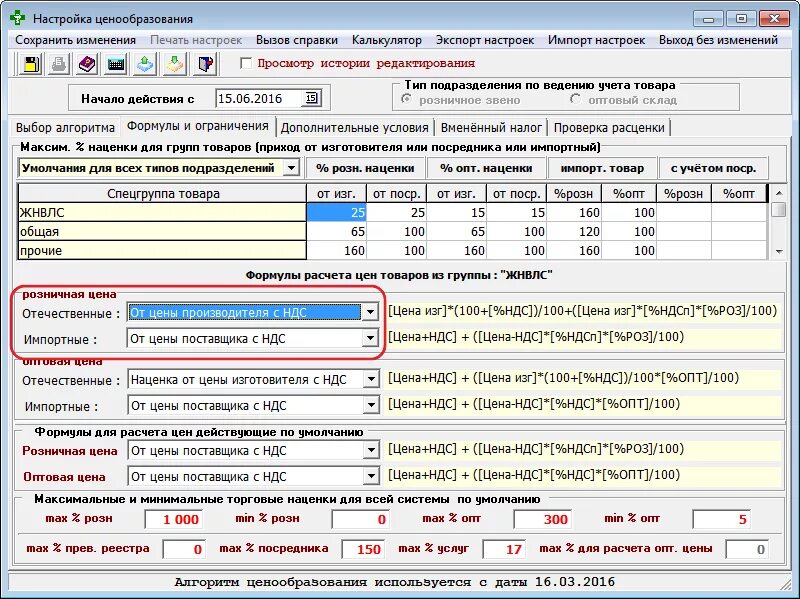Image resolution: width=800 pixels, height=599 pixels.
Task: Click highlighted cell 25 in ЖНВЛС row
Action: 337,212
